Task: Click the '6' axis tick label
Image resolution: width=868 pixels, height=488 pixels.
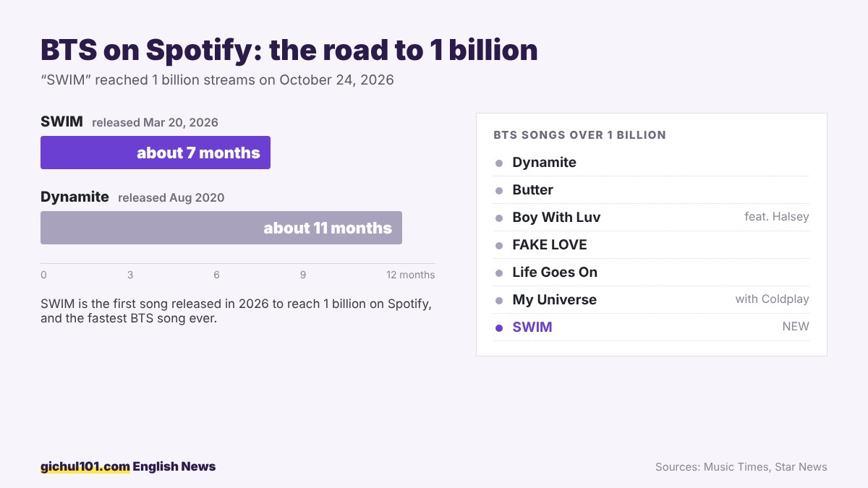Action: 216,275
